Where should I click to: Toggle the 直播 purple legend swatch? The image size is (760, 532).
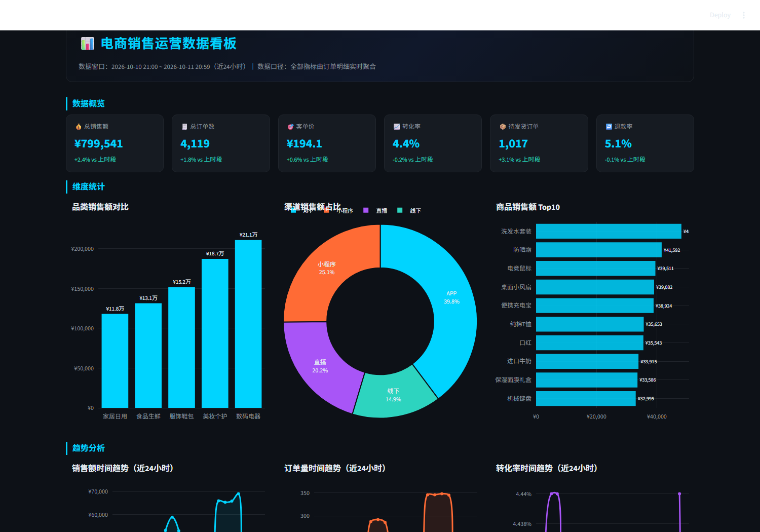pyautogui.click(x=366, y=210)
